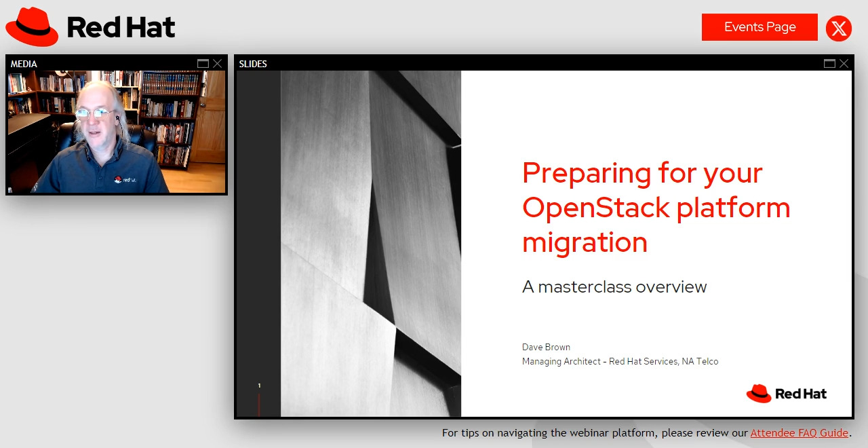Image resolution: width=868 pixels, height=448 pixels.
Task: Click the grayscale architecture image on slide
Action: point(370,243)
